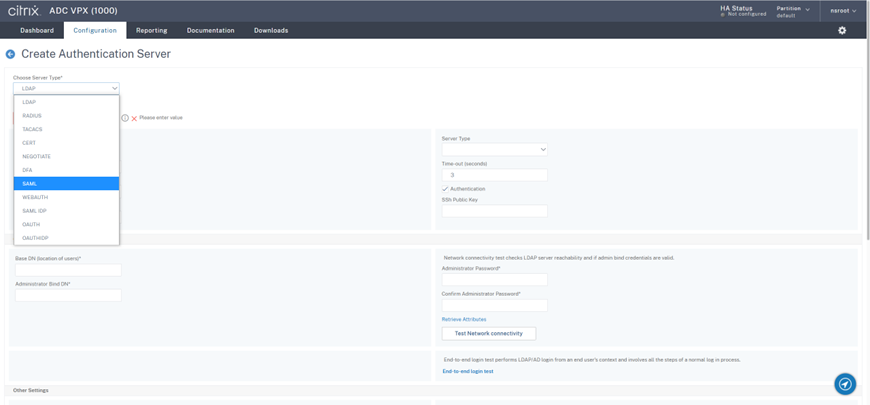This screenshot has height=405, width=870.
Task: Click the info icon near error message
Action: (125, 118)
